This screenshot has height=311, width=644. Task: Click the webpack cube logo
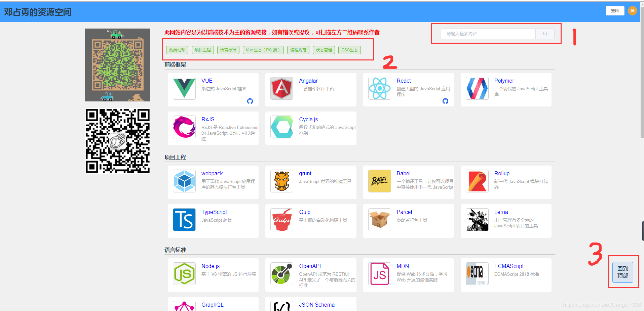[184, 181]
